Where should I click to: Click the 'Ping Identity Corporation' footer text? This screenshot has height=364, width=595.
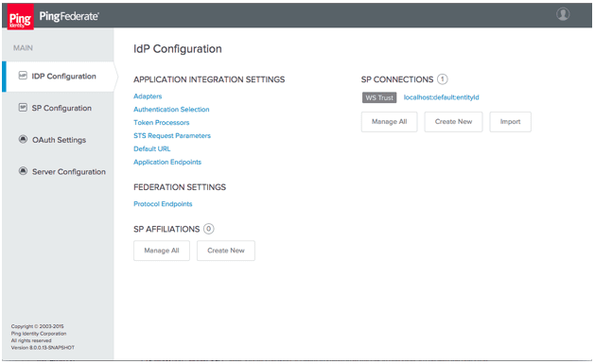[x=39, y=334]
